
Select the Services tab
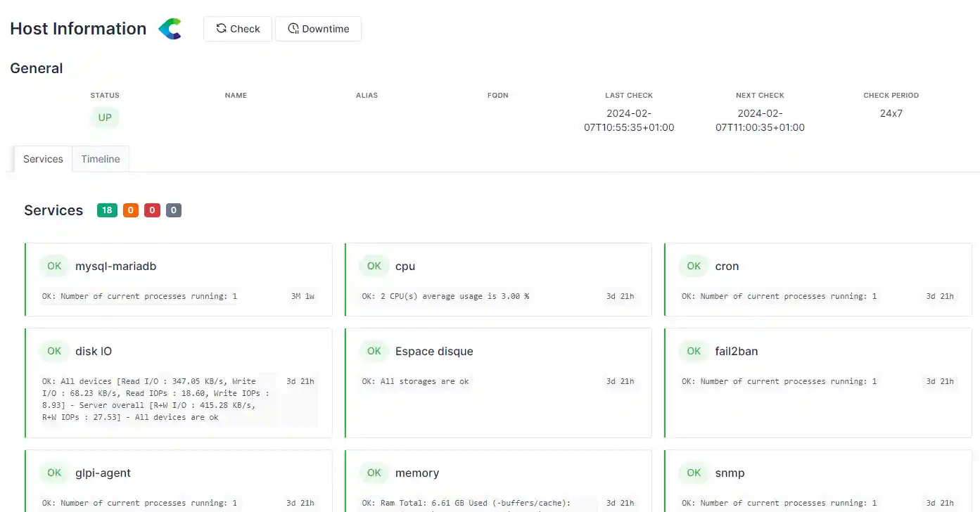click(42, 159)
